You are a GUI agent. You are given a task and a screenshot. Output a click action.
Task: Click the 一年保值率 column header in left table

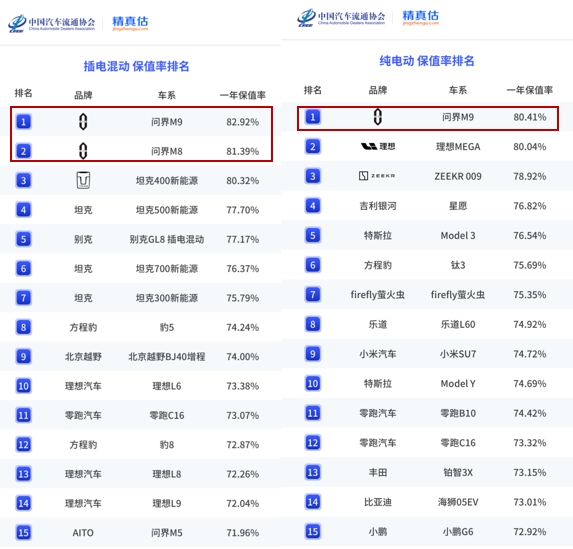pyautogui.click(x=243, y=95)
